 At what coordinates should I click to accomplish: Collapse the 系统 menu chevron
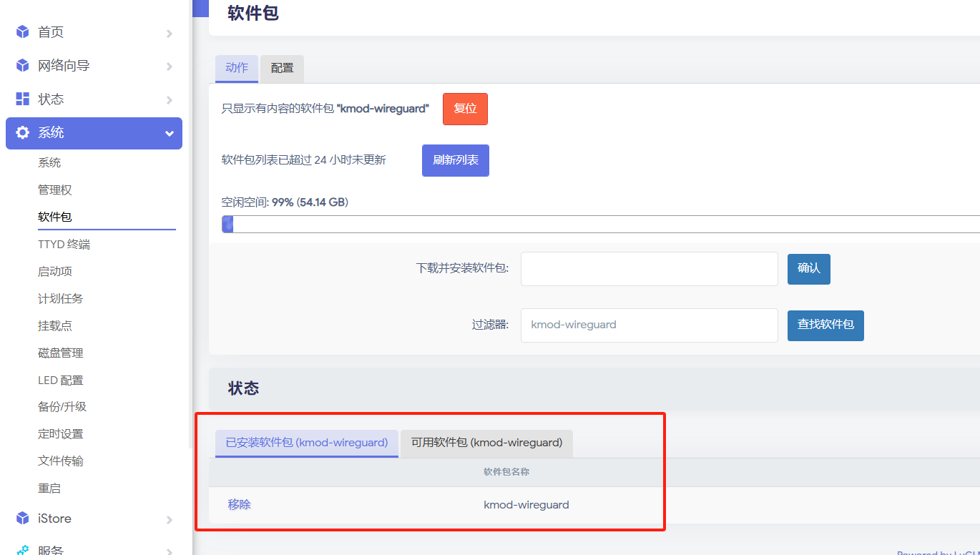(x=170, y=134)
